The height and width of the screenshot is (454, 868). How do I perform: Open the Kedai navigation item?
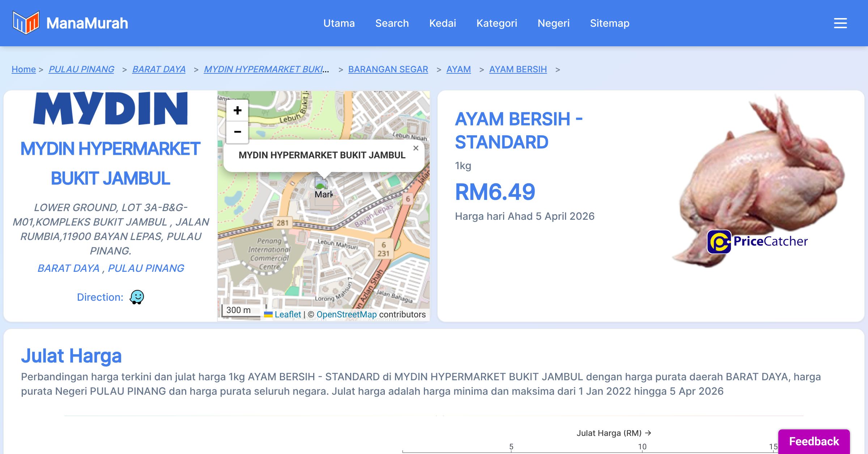(x=442, y=23)
